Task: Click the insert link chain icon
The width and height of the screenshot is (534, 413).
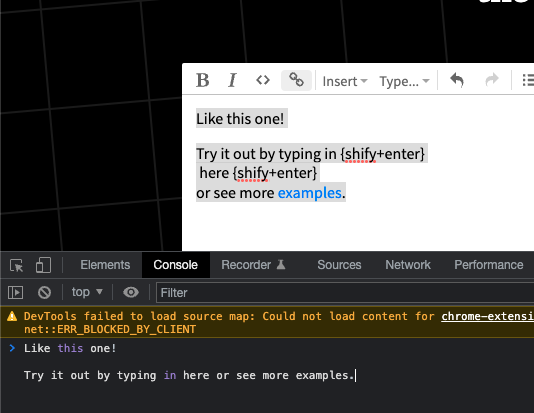Action: tap(296, 81)
